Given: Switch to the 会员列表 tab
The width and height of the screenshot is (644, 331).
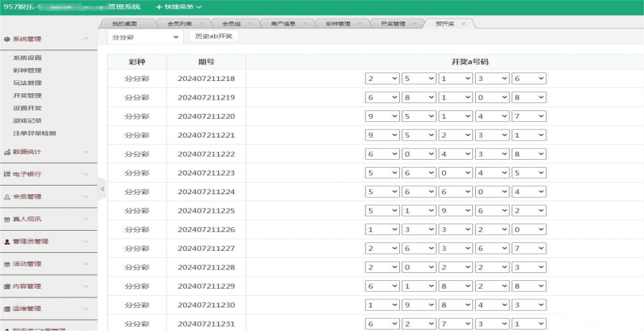Looking at the screenshot, I should click(177, 24).
